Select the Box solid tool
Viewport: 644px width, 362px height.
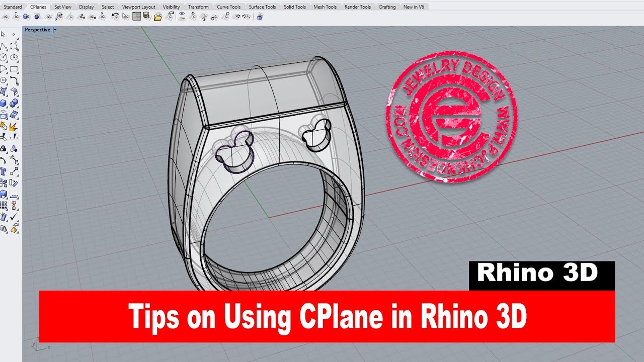4,103
